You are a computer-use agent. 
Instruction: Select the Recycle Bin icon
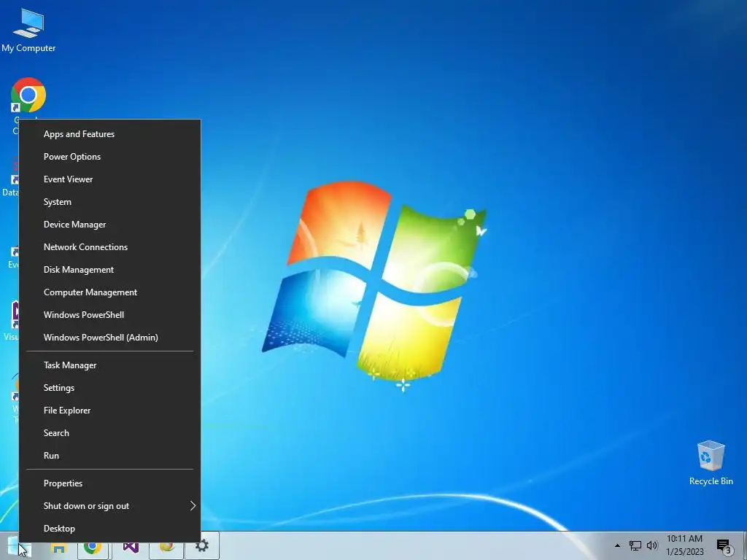coord(711,463)
